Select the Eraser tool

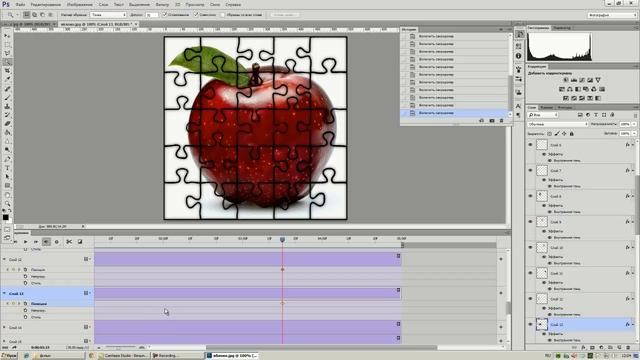point(7,124)
